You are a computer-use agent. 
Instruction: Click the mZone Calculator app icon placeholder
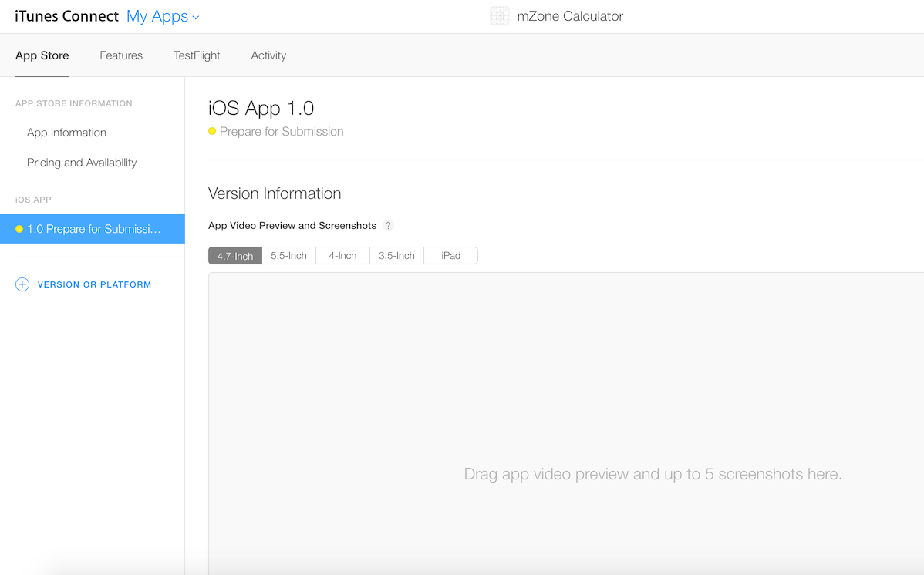[500, 16]
